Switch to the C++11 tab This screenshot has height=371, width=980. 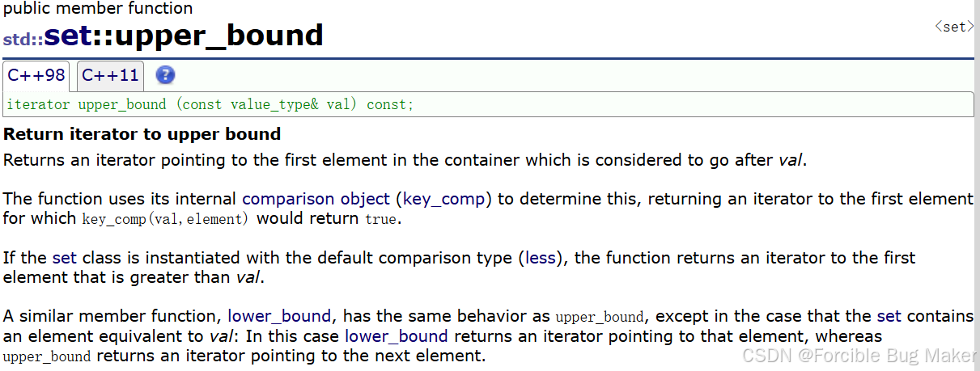tap(111, 76)
